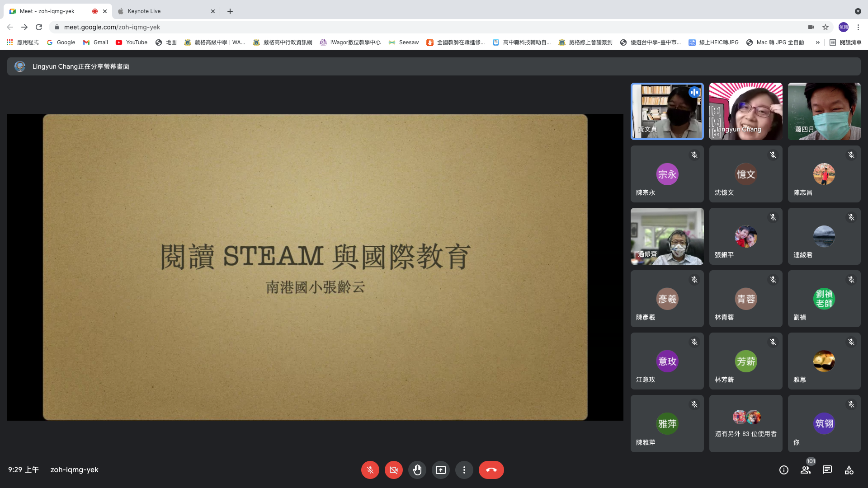Open the reading list toggle
This screenshot has width=868, height=488.
pos(845,42)
